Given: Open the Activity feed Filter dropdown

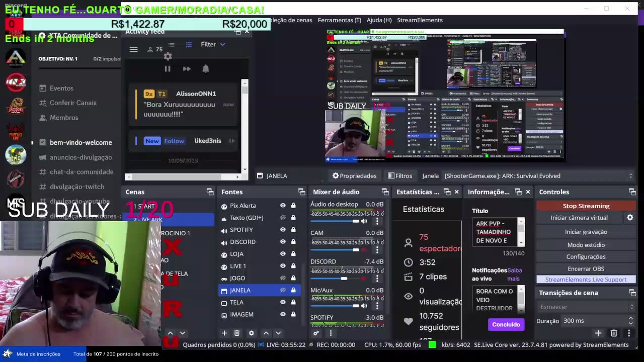Looking at the screenshot, I should tap(213, 44).
